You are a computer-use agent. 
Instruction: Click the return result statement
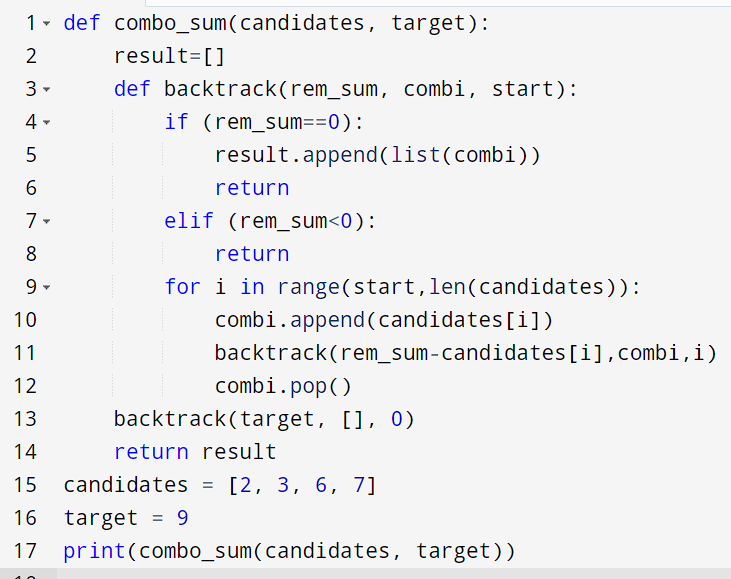(195, 452)
